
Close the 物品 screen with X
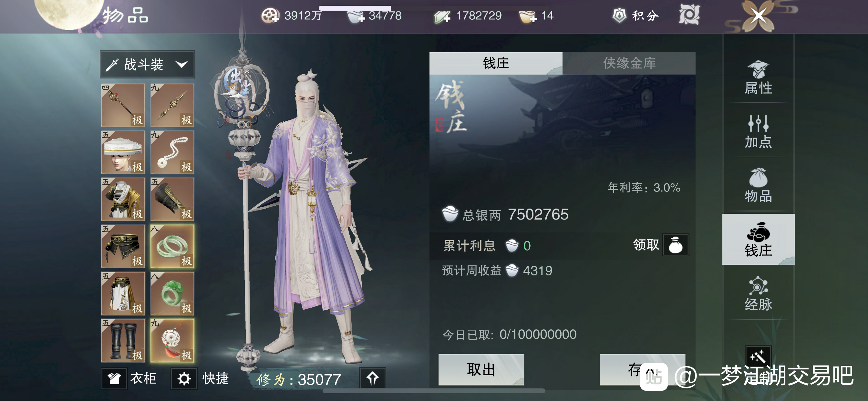coord(758,16)
